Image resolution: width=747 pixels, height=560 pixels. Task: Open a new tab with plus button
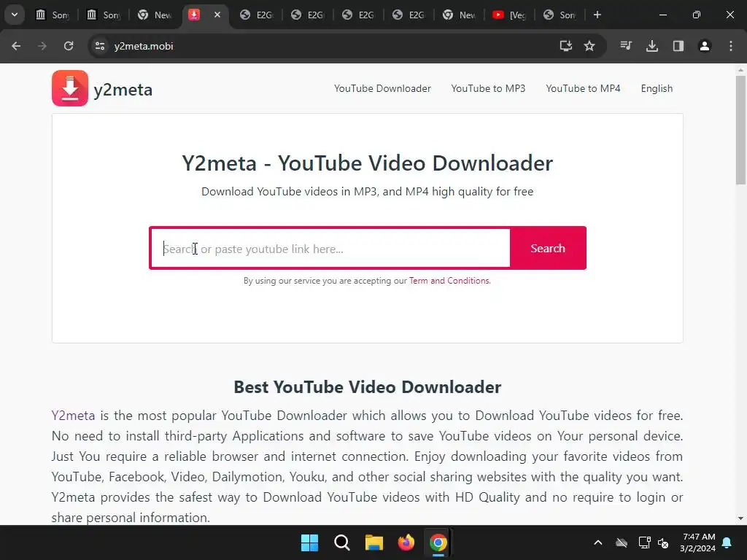coord(597,15)
